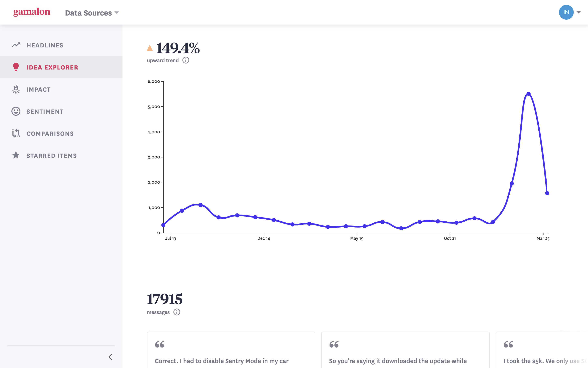
Task: Click the Mar 25 axis label
Action: (543, 239)
